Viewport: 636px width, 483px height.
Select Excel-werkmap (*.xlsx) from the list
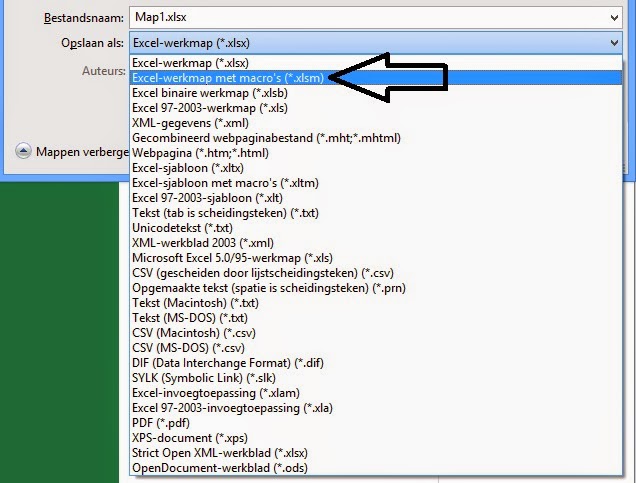coord(376,63)
